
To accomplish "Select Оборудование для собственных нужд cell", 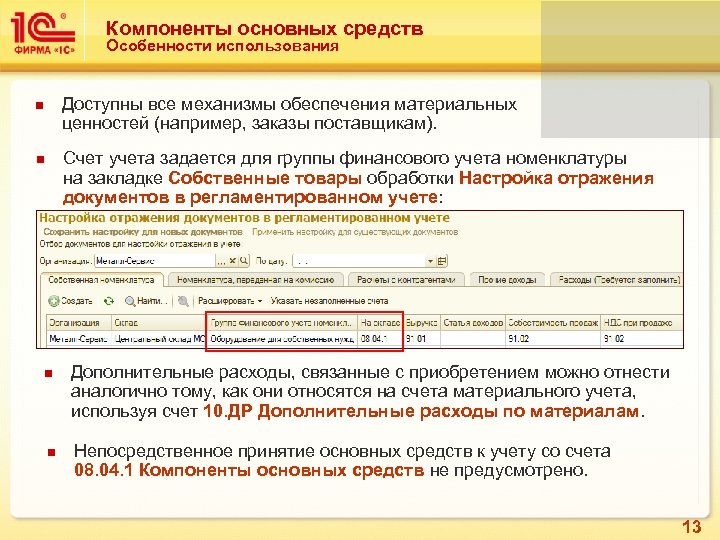I will 282,339.
